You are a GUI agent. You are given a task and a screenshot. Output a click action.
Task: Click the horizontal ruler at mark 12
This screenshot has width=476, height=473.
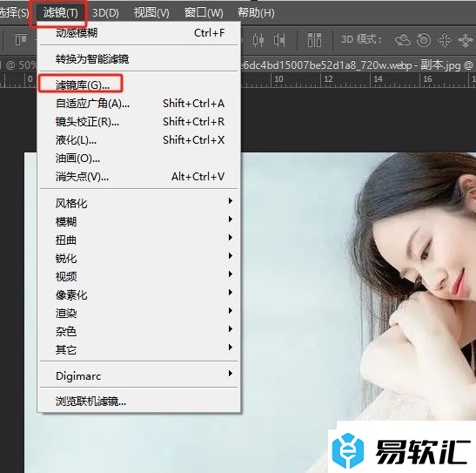[328, 79]
